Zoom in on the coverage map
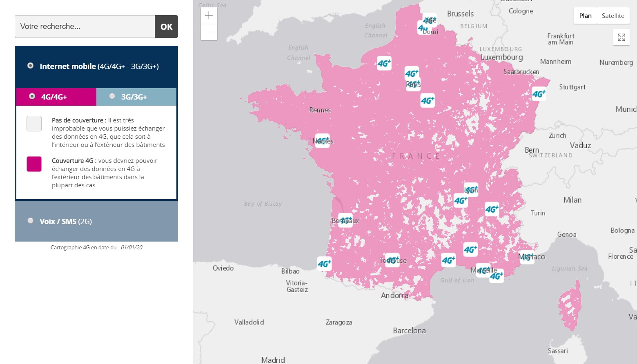Image resolution: width=637 pixels, height=364 pixels. 209,16
